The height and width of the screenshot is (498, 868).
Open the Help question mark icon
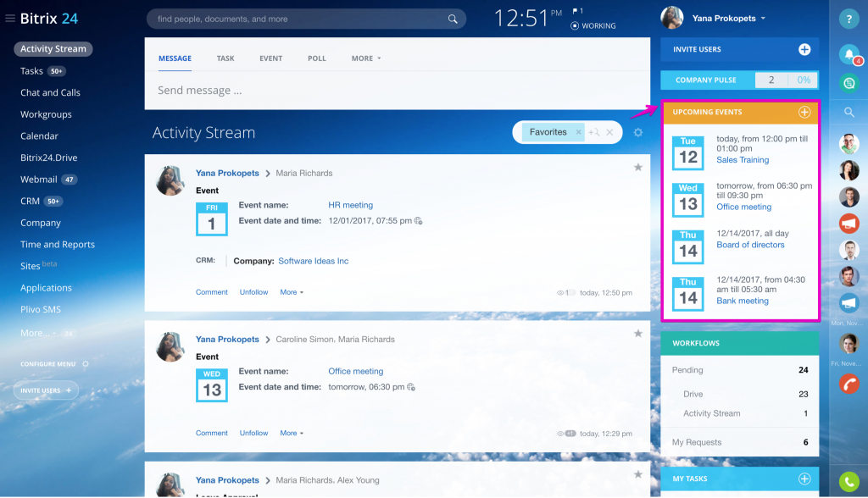849,19
